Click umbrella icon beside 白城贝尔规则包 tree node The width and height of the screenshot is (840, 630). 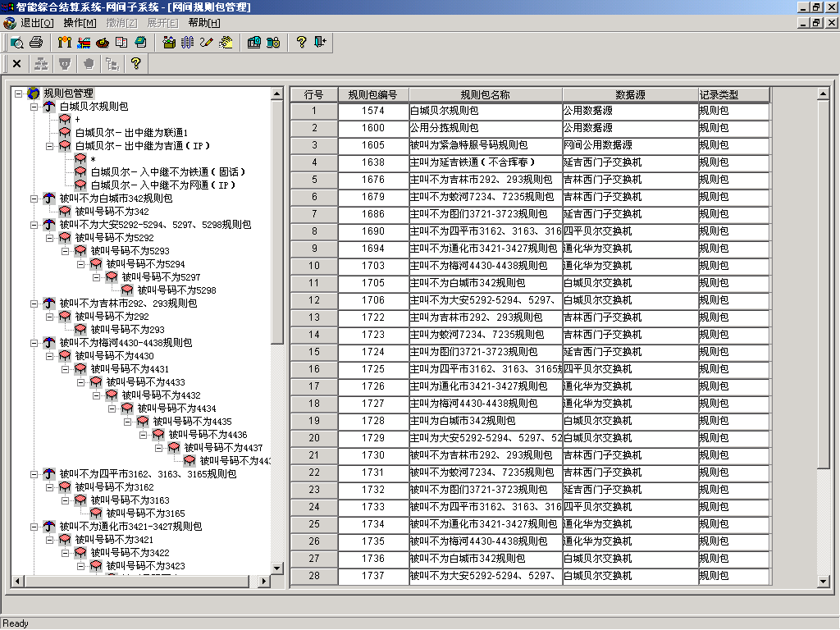point(49,107)
